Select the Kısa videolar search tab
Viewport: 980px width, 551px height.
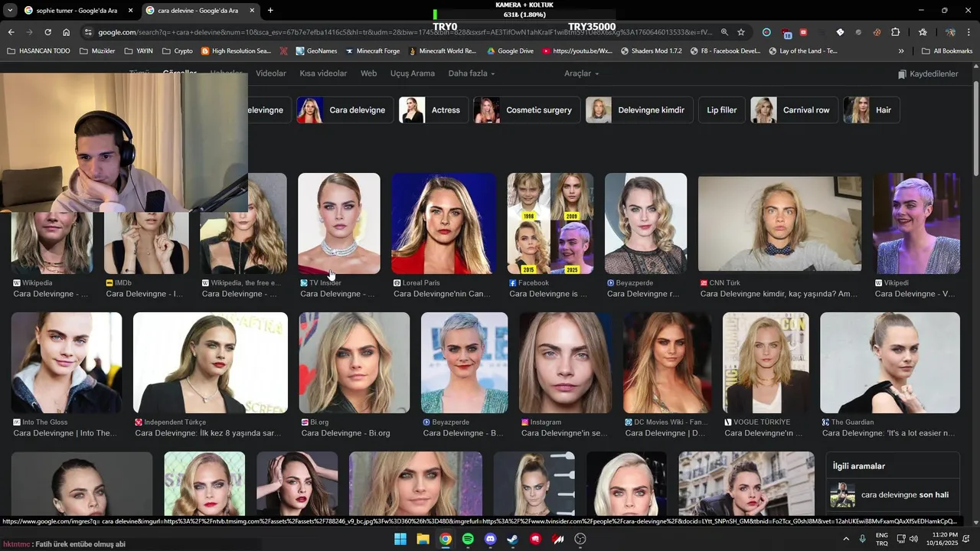click(x=323, y=73)
